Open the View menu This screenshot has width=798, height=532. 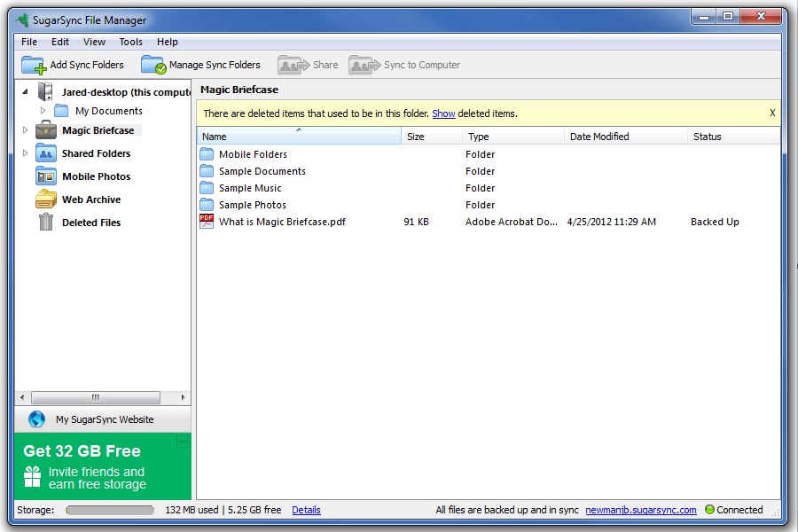coord(94,42)
